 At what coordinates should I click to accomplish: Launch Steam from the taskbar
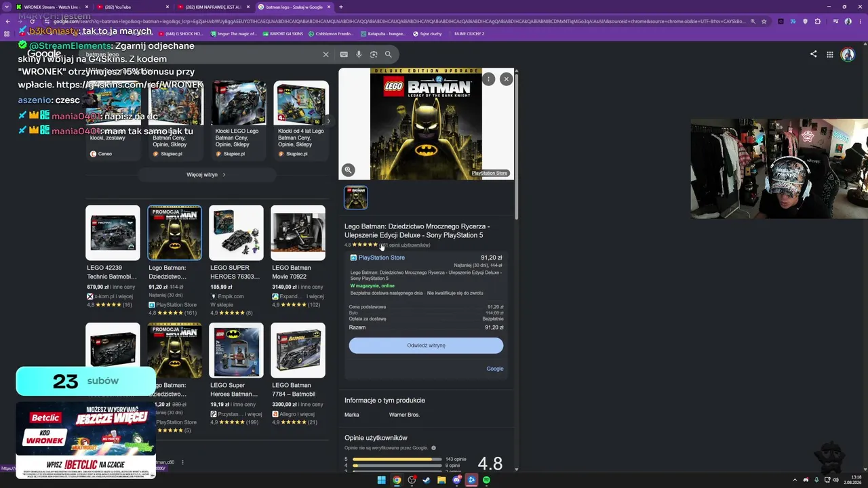pyautogui.click(x=427, y=481)
